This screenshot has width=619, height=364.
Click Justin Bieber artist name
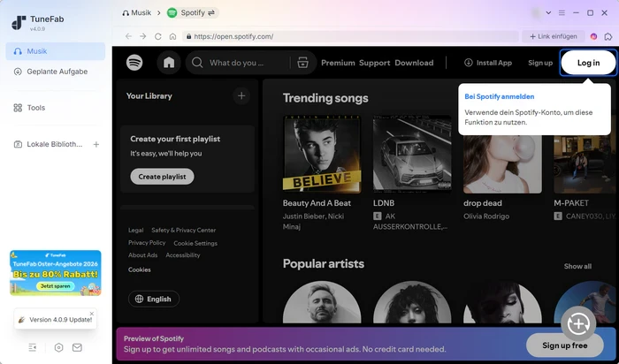pos(304,216)
